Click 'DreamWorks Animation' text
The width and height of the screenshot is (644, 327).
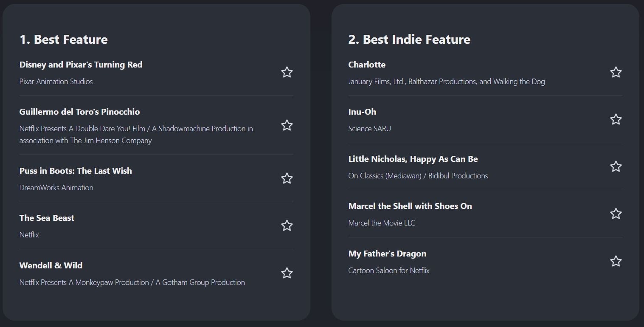click(x=56, y=188)
